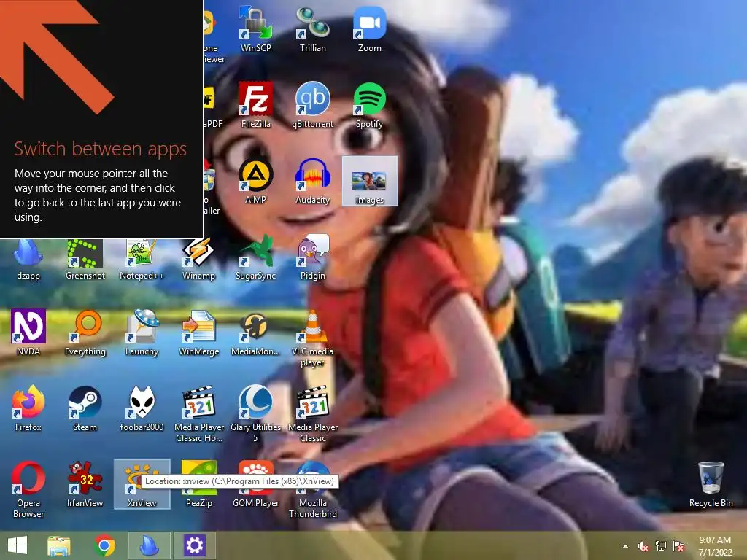Select the IrfanView desktop icon
This screenshot has height=560, width=747.
click(x=85, y=484)
